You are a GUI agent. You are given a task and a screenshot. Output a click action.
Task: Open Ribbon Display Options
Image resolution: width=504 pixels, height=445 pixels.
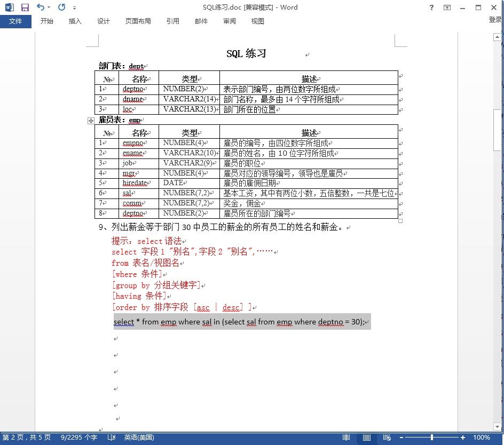(447, 7)
